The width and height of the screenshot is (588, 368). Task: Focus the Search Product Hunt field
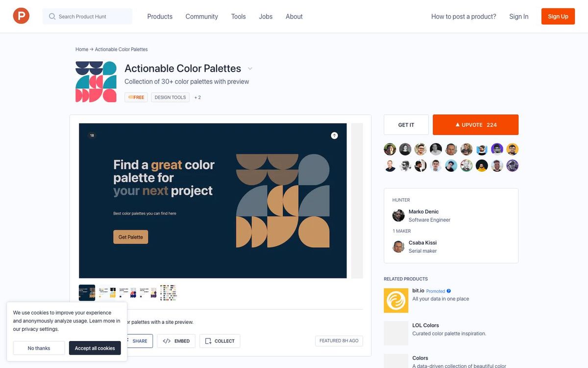[x=87, y=16]
